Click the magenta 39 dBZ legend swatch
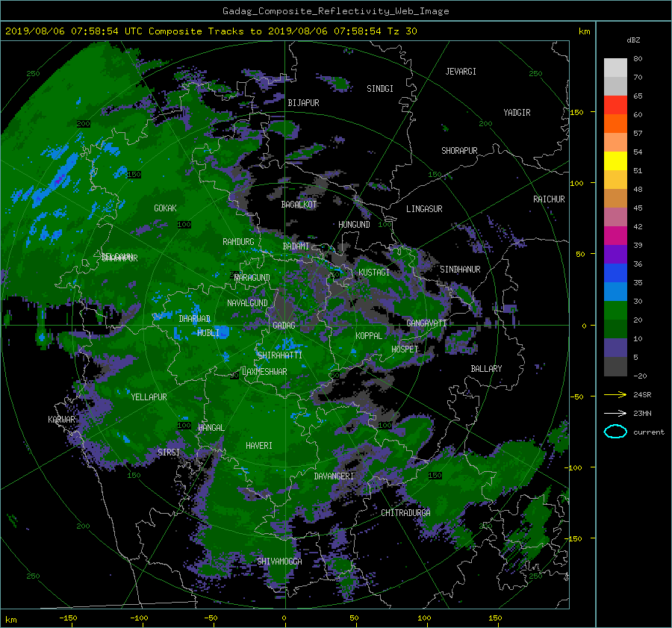This screenshot has width=672, height=628. click(615, 236)
